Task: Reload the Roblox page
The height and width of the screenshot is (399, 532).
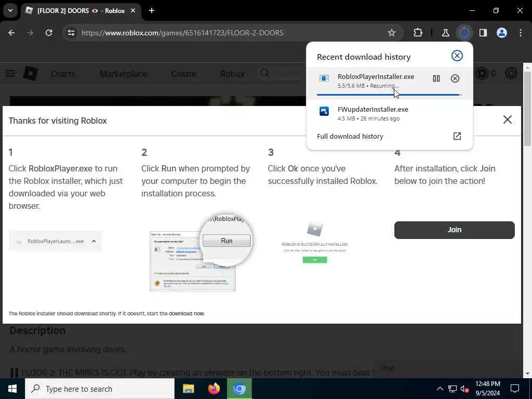Action: (49, 33)
